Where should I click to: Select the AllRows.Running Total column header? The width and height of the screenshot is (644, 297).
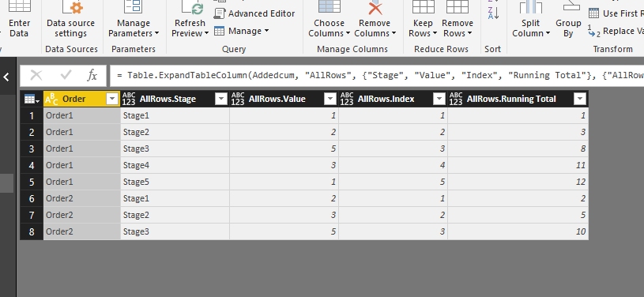[518, 99]
